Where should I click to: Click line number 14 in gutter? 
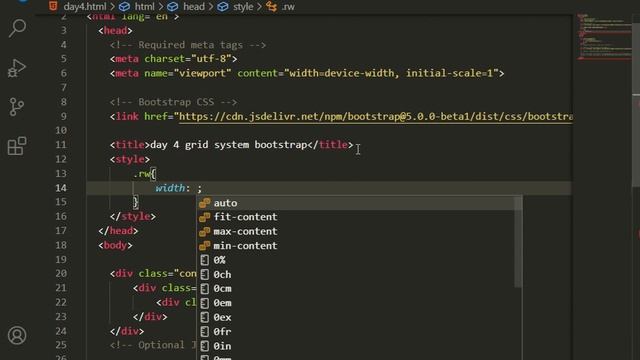click(61, 188)
